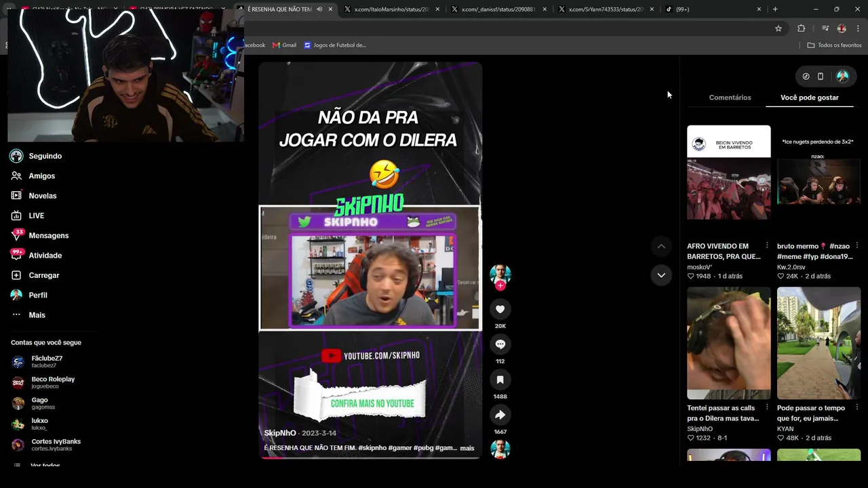Image resolution: width=868 pixels, height=488 pixels.
Task: Open the Beco Roleplay followed account
Action: tap(46, 382)
